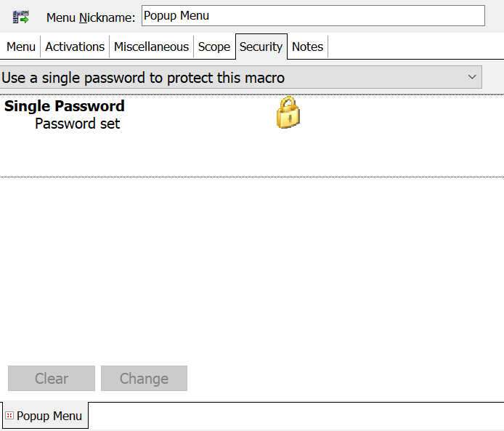Open the Activations tab
504x431 pixels.
[x=75, y=47]
